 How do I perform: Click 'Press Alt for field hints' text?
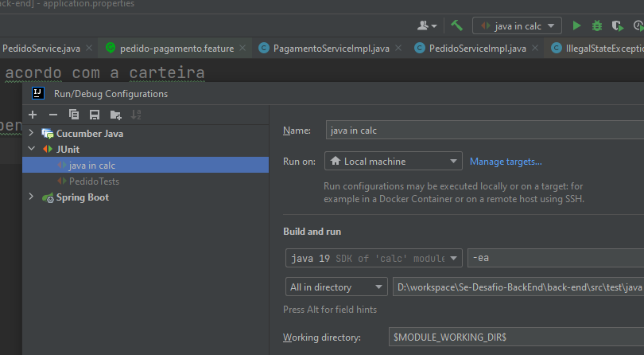pyautogui.click(x=330, y=310)
